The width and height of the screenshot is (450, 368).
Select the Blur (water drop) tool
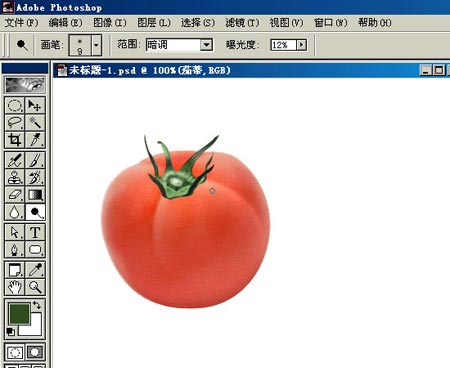14,212
